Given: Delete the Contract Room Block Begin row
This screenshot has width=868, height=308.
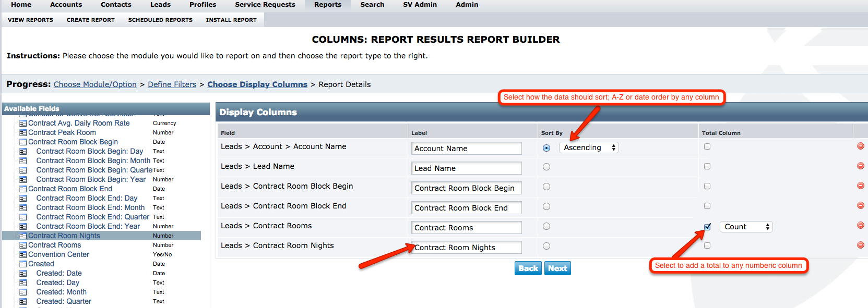Looking at the screenshot, I should pyautogui.click(x=861, y=186).
